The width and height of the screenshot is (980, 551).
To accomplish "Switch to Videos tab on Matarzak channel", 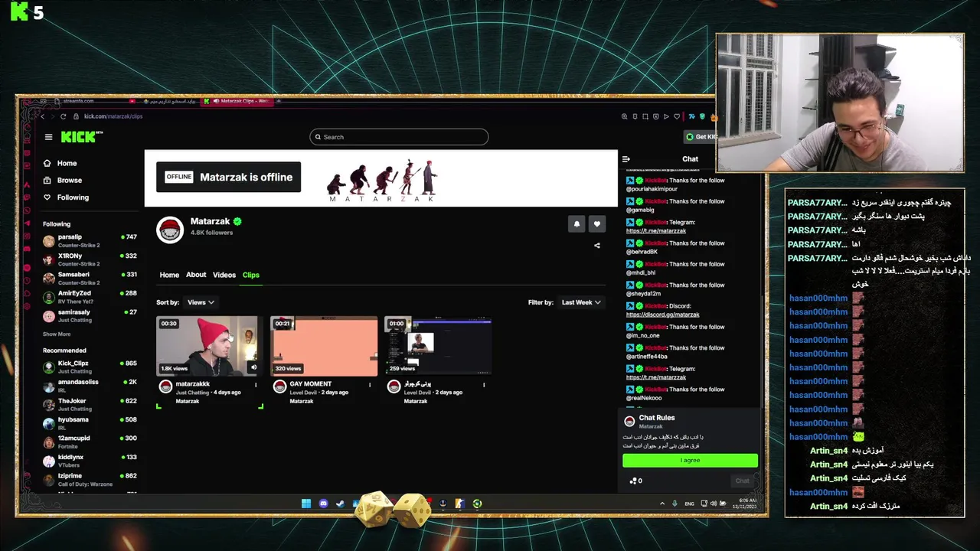I will (x=224, y=275).
